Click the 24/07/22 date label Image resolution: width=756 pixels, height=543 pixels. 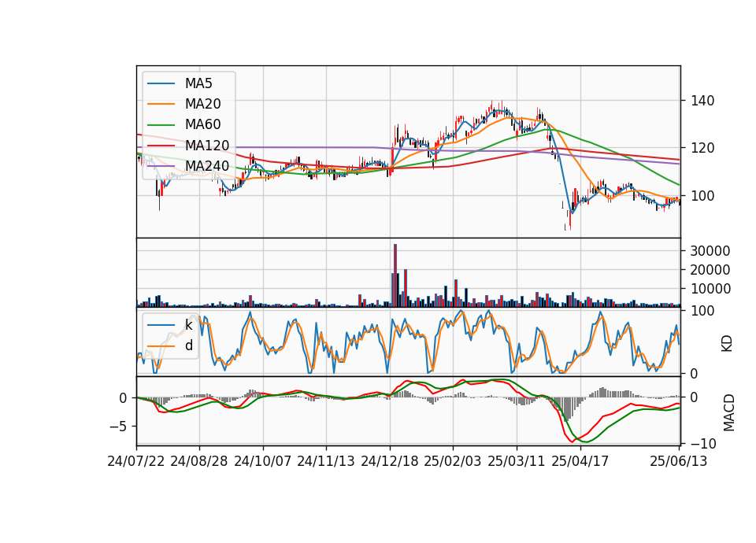(x=136, y=461)
